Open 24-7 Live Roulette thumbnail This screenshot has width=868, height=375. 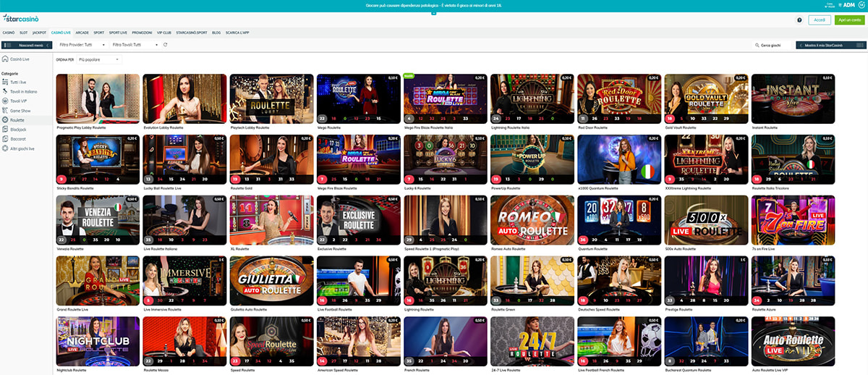click(x=532, y=342)
